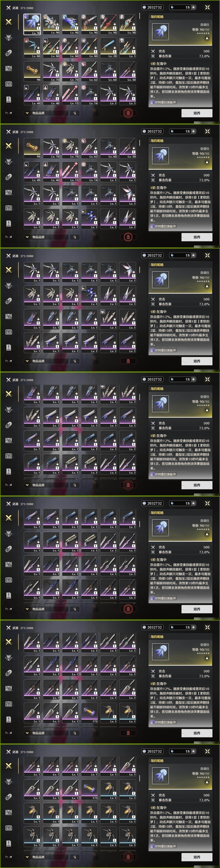Select the highlighted Lv. 90 jellyfish rectifier thumbnail
220x868 pixels.
coord(32,24)
